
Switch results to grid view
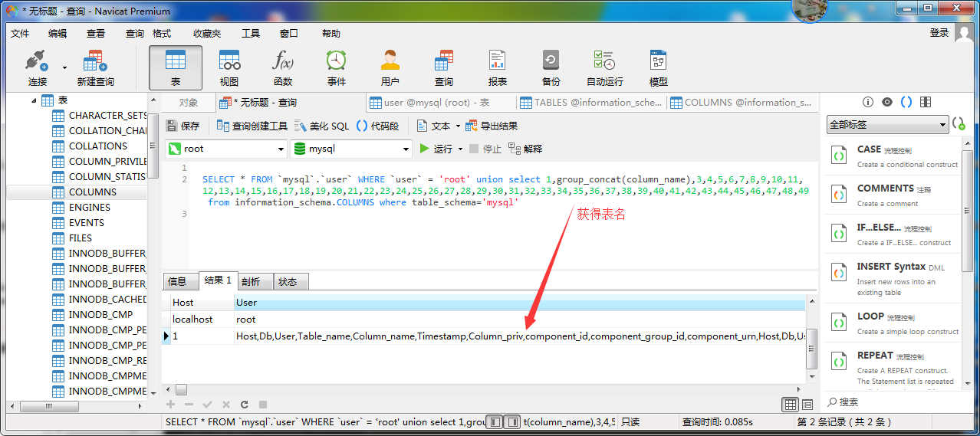(x=790, y=405)
